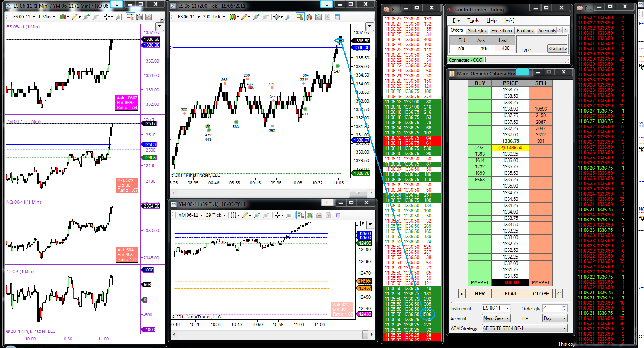This screenshot has height=348, width=644.
Task: Toggle Chart Trader icon in ES 200 Tick chart
Action: point(300,17)
